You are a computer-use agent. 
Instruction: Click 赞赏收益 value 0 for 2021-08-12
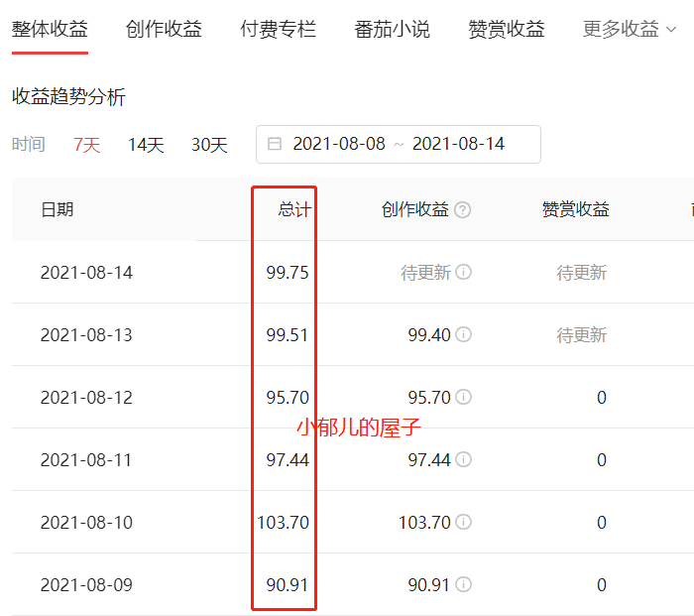[602, 397]
